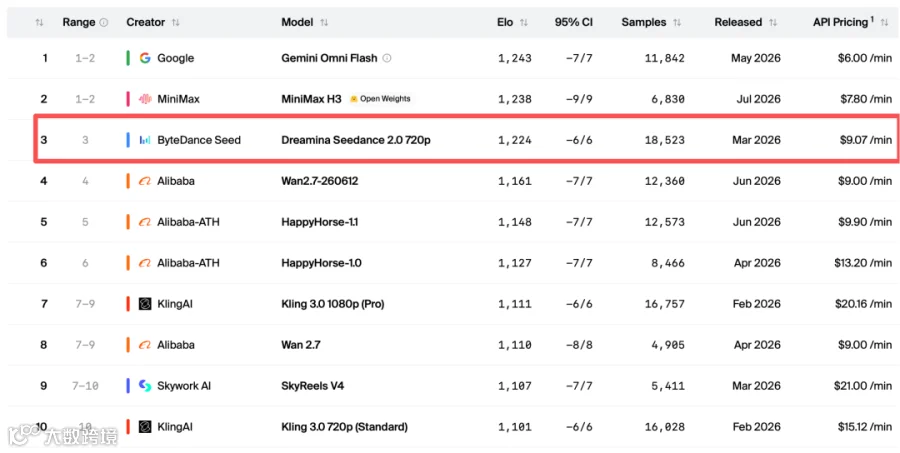The image size is (900, 453).
Task: Click orange color bar beside Alibaba Wan2.7-260612
Action: coord(128,181)
